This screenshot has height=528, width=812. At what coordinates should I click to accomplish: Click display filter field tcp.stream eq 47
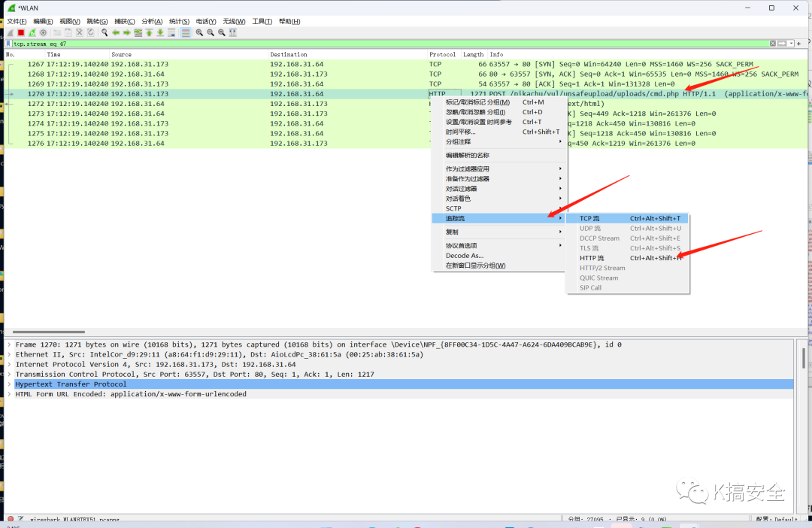(x=391, y=44)
